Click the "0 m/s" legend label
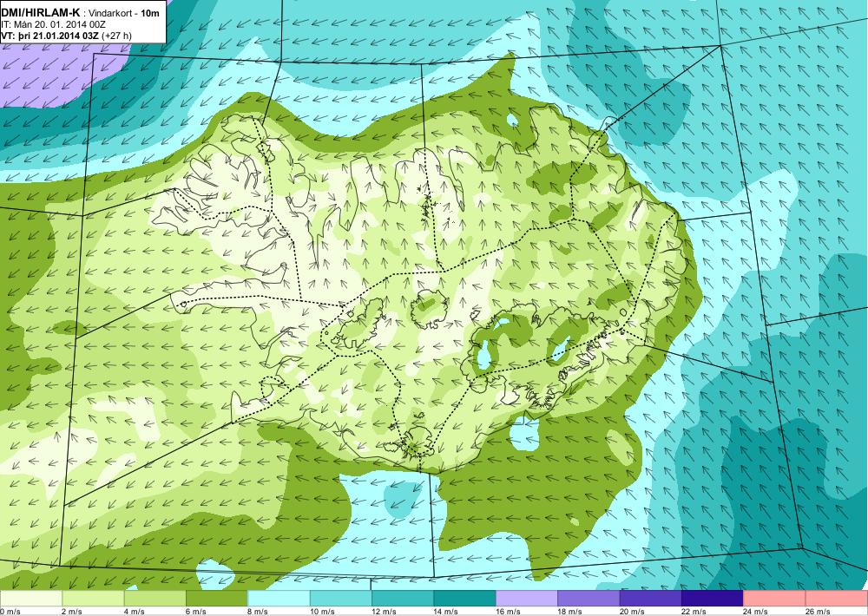Screen dimensions: 868x616 click(10, 612)
